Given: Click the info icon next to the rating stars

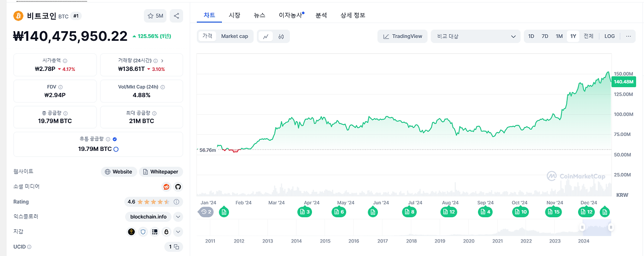Looking at the screenshot, I should point(177,202).
